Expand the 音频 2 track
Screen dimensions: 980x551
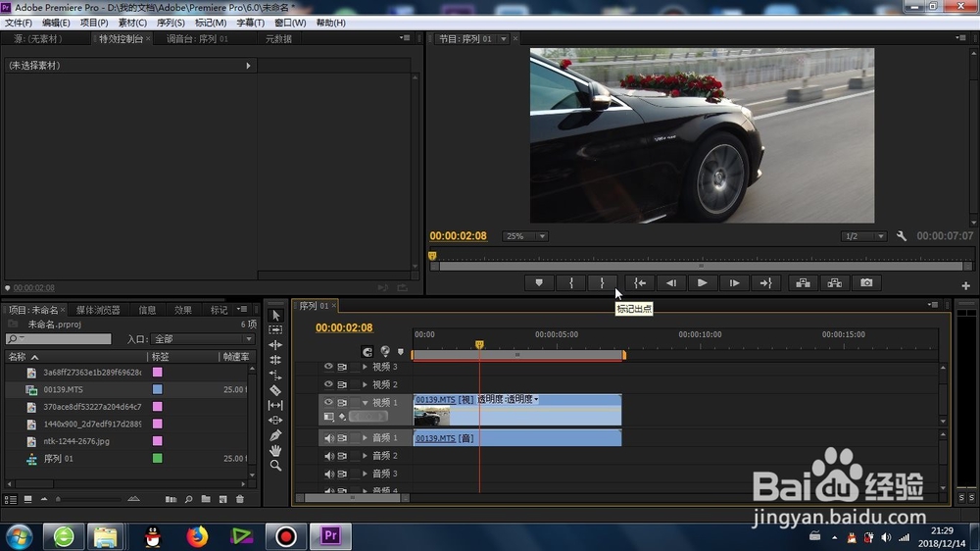click(x=365, y=456)
